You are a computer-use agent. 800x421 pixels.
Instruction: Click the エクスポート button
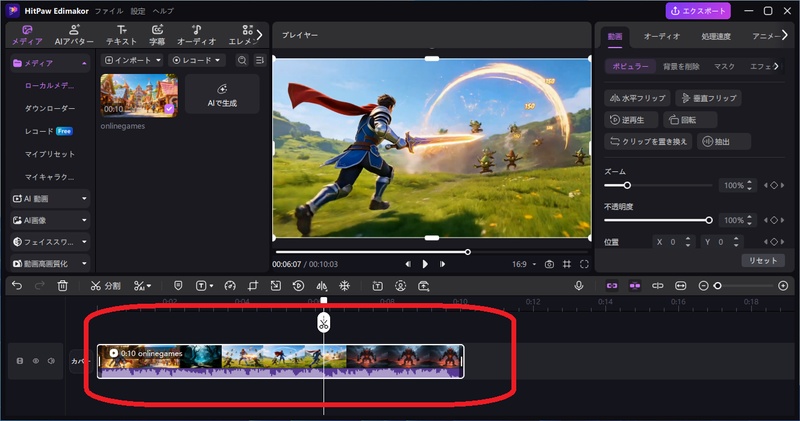[698, 11]
